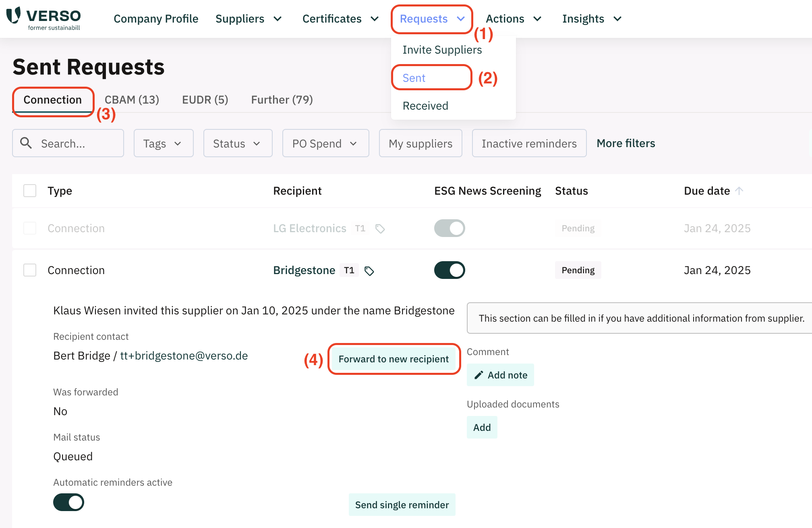Click the Recipient column header
Image resolution: width=812 pixels, height=528 pixels.
click(297, 191)
